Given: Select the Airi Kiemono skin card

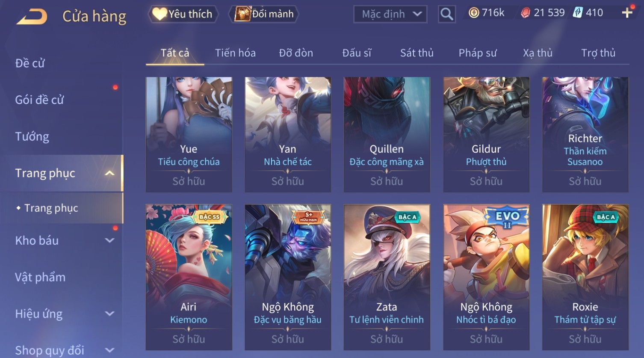Looking at the screenshot, I should (x=189, y=277).
